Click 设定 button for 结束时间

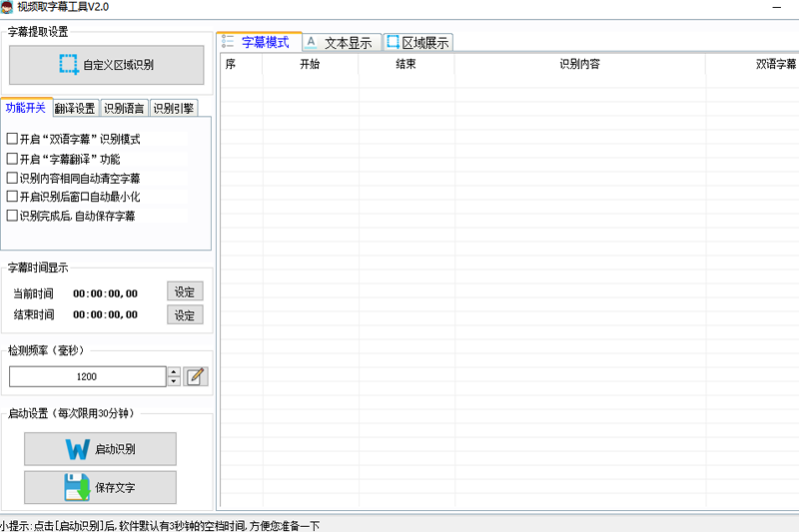(185, 315)
